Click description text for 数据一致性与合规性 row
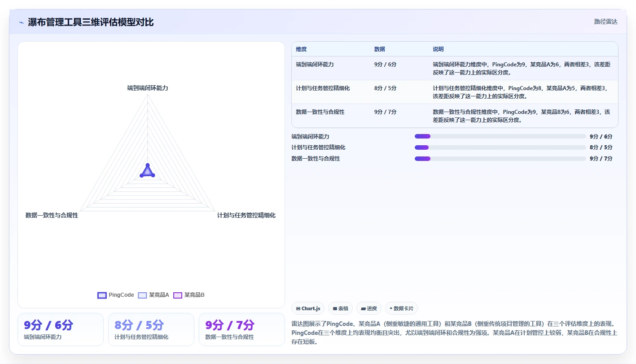Viewport: 636px width, 364px height. [522, 116]
